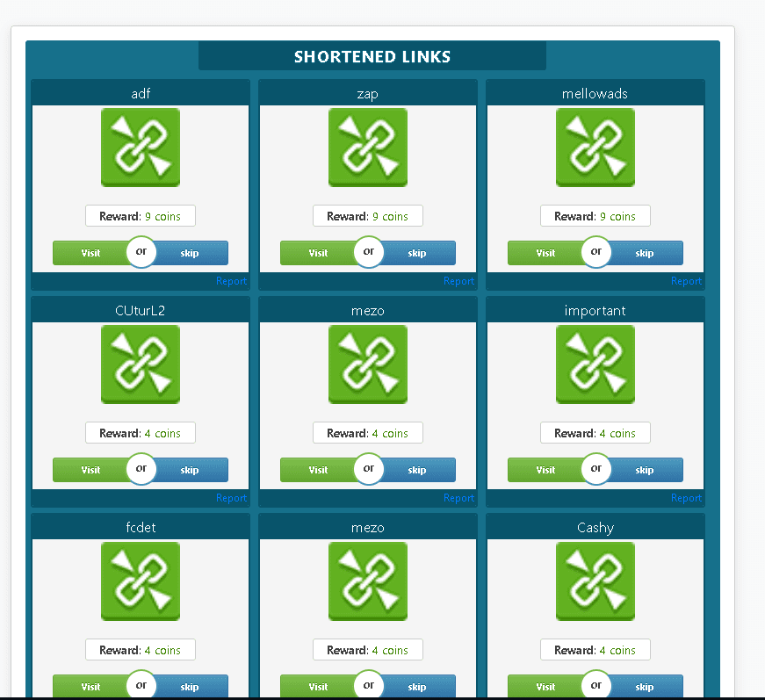Click the Cashy card's broken-link icon

pyautogui.click(x=595, y=581)
